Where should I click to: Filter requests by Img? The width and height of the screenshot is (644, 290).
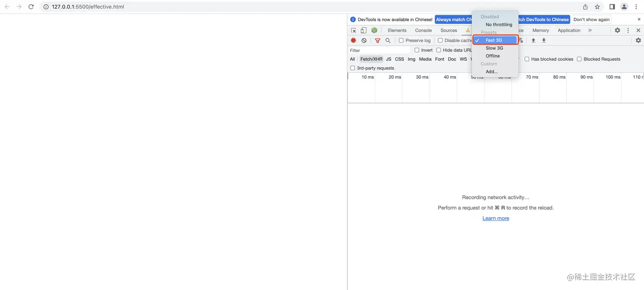tap(411, 59)
